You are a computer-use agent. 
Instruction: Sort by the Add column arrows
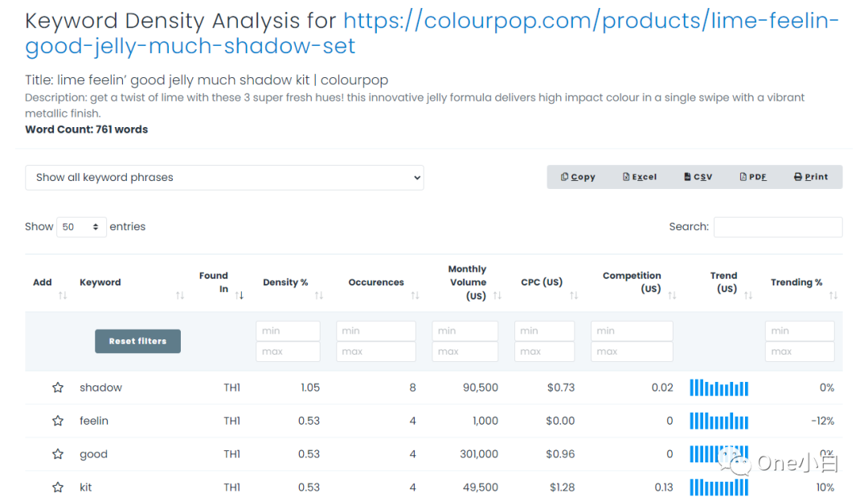63,296
